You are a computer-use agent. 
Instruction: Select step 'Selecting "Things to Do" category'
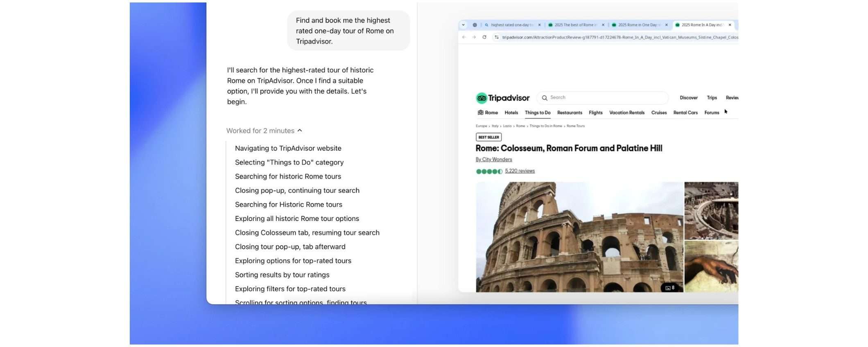pos(289,162)
